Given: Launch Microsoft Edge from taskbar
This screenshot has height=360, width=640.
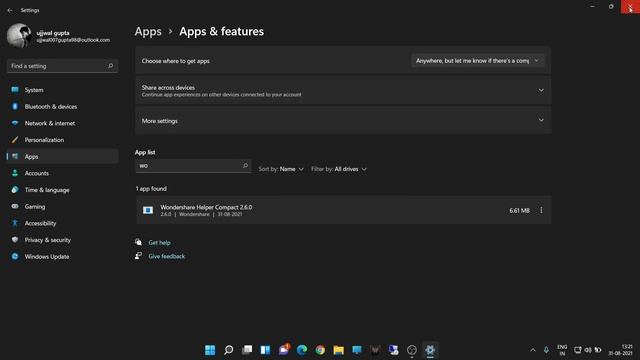Looking at the screenshot, I should 302,350.
